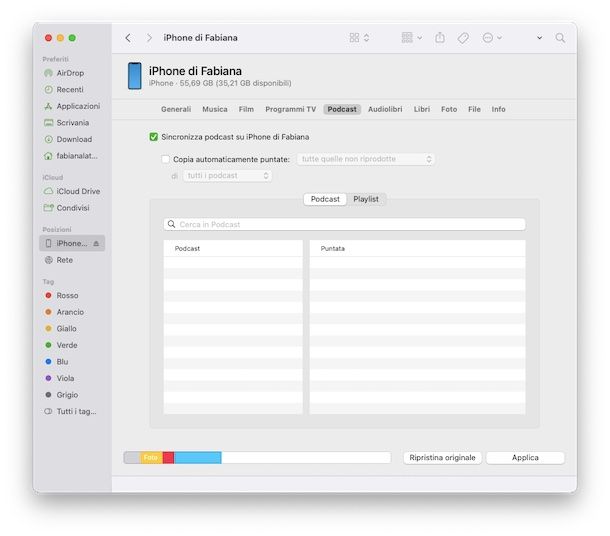Click the blue segment of storage bar
Image resolution: width=610 pixels, height=536 pixels.
tap(198, 457)
